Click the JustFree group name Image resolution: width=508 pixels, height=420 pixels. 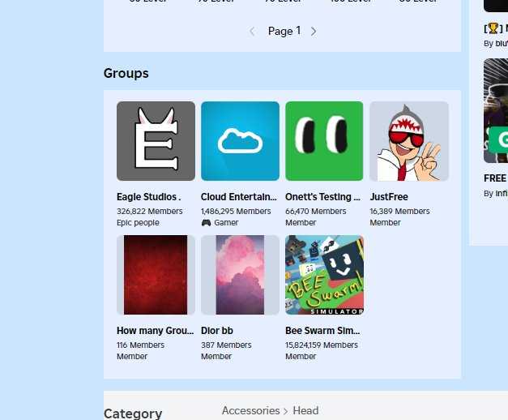tap(389, 197)
